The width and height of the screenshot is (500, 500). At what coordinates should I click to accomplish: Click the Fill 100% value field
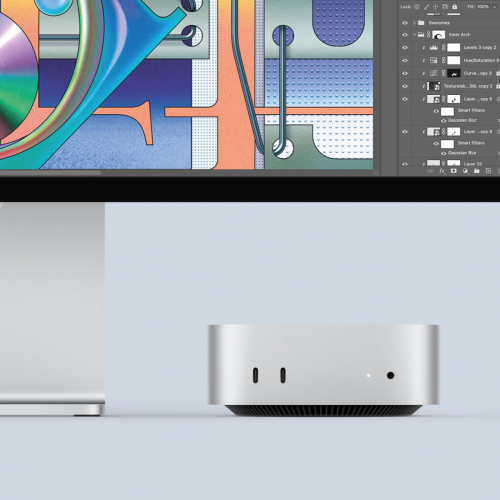(483, 7)
